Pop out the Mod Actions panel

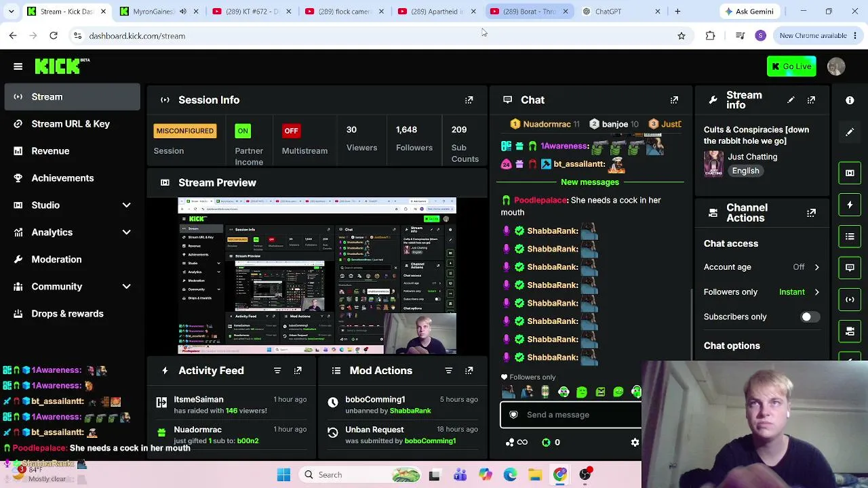click(469, 371)
